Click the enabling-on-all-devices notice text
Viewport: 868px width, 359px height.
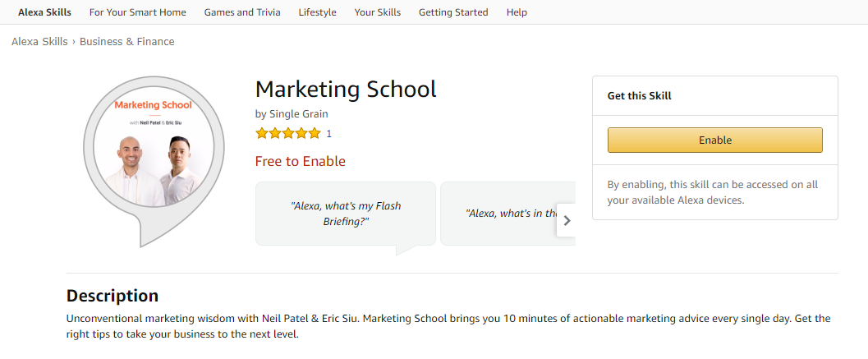[x=713, y=192]
